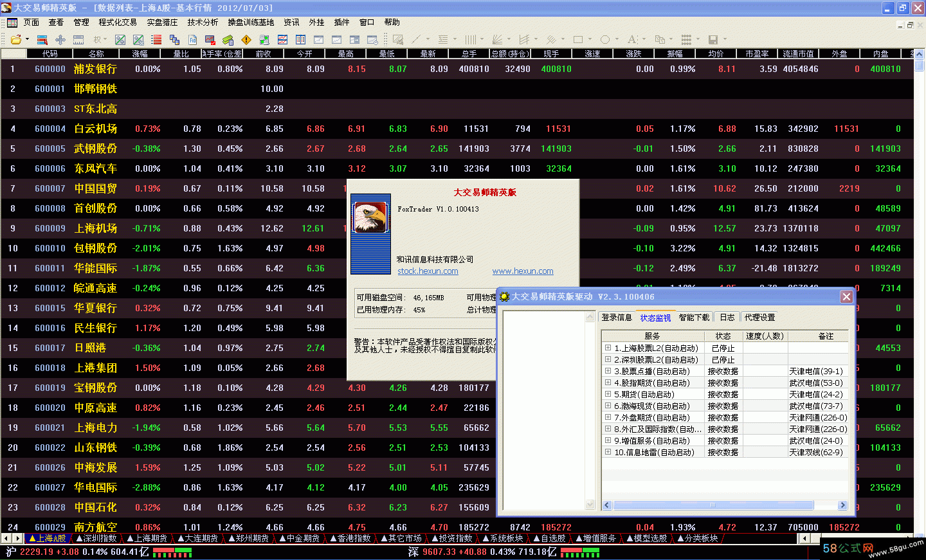Open the 程式化交易 menu
926x560 pixels.
tap(118, 23)
